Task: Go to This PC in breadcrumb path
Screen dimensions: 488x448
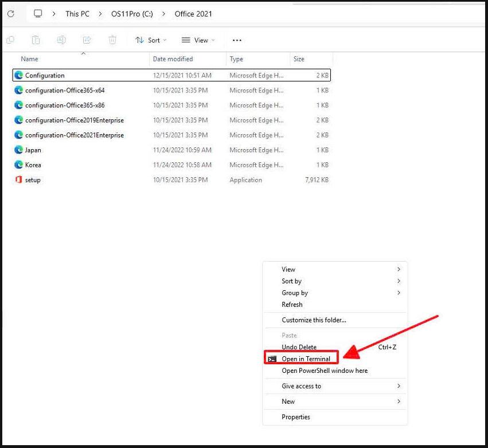Action: click(77, 14)
